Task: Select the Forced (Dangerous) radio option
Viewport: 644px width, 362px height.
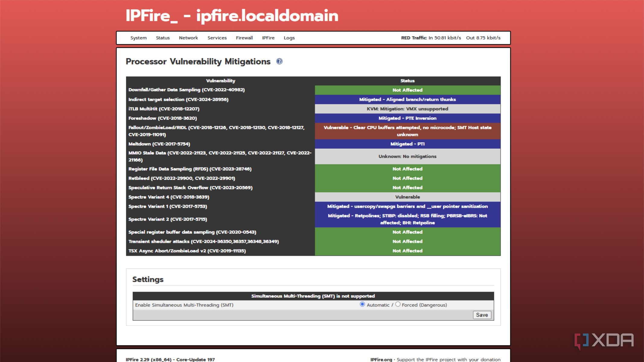Action: pos(398,304)
